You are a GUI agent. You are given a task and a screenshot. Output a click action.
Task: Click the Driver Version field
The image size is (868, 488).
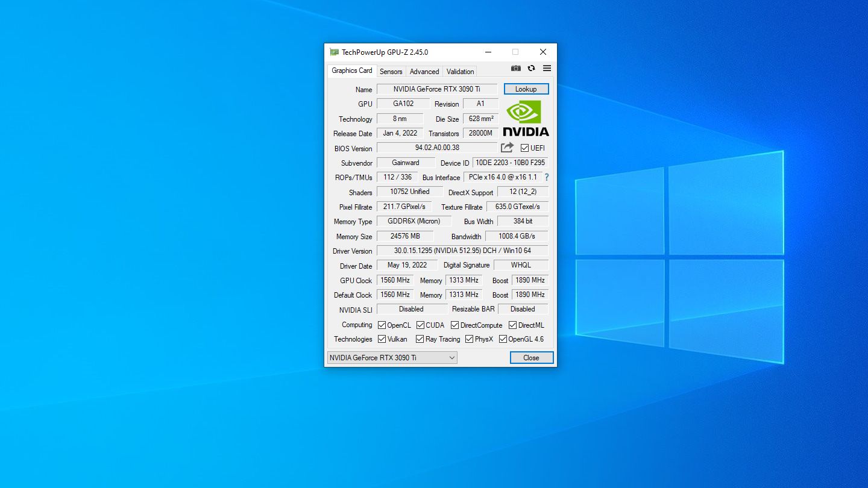[x=462, y=251]
